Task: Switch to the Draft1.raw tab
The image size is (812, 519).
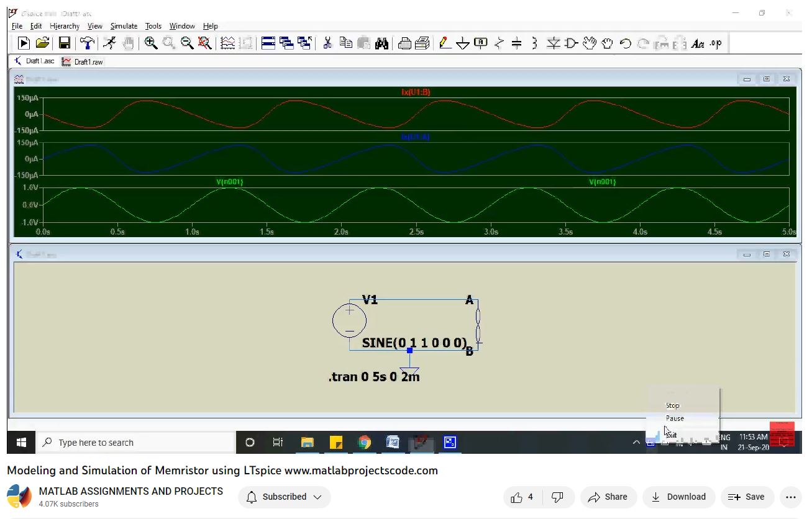Action: (x=83, y=61)
